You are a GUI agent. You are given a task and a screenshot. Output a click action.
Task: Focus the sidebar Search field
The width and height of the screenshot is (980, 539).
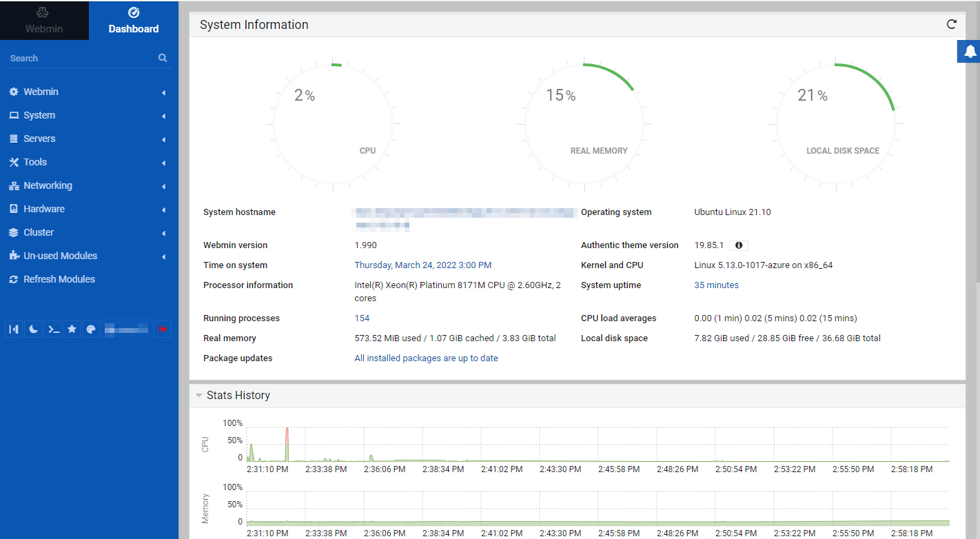(x=79, y=59)
